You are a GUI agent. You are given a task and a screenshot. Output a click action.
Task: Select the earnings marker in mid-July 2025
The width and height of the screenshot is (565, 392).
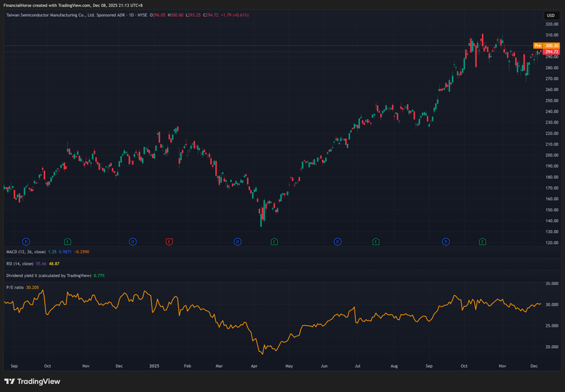point(376,241)
